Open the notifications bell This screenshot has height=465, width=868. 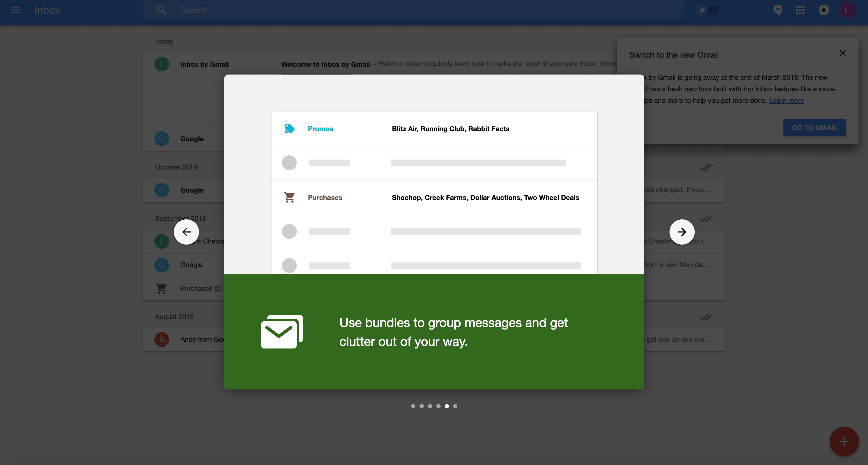824,10
